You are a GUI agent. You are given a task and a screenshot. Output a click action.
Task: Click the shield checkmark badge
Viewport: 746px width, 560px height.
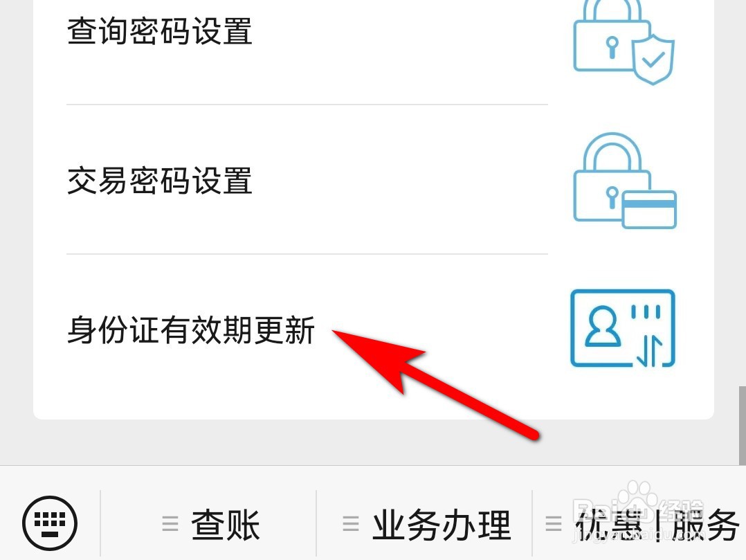point(654,59)
